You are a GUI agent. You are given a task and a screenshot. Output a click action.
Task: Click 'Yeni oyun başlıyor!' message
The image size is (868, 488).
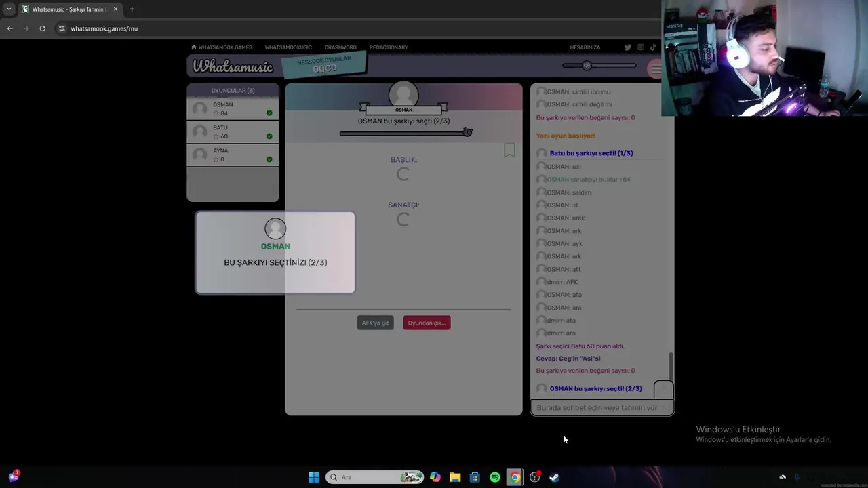(x=566, y=136)
